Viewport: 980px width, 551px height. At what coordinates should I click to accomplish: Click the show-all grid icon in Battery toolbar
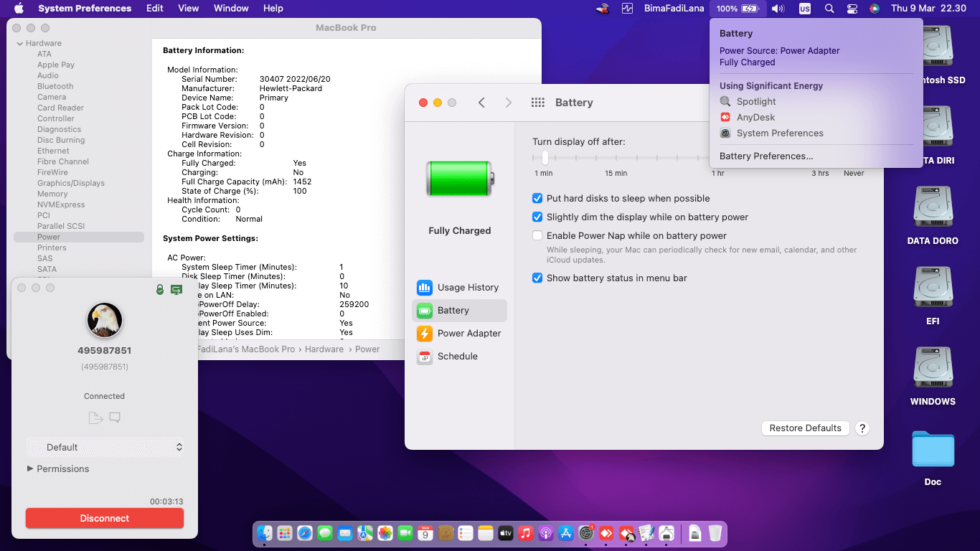tap(537, 103)
